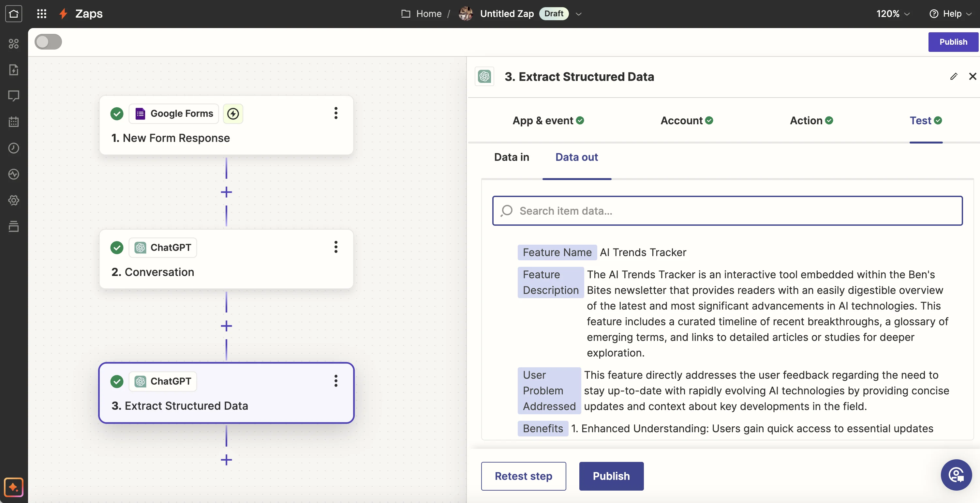The height and width of the screenshot is (503, 980).
Task: Click the calendar icon in left sidebar
Action: click(x=14, y=122)
